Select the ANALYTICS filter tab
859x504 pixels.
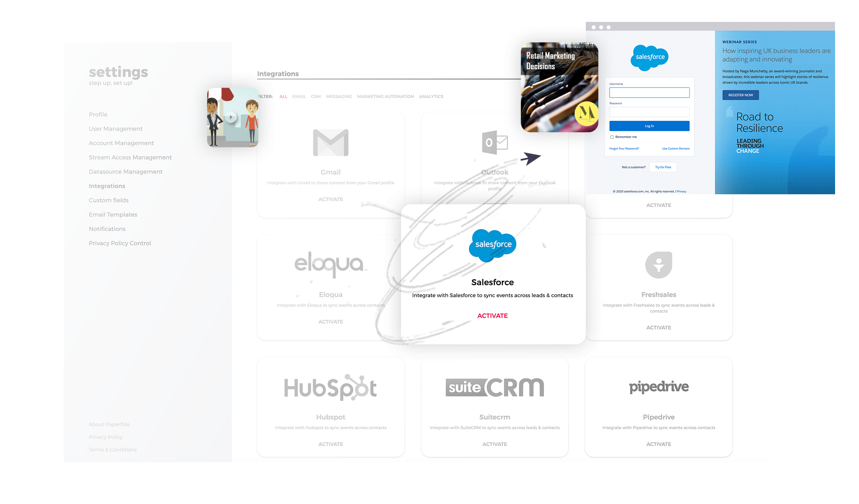(431, 96)
